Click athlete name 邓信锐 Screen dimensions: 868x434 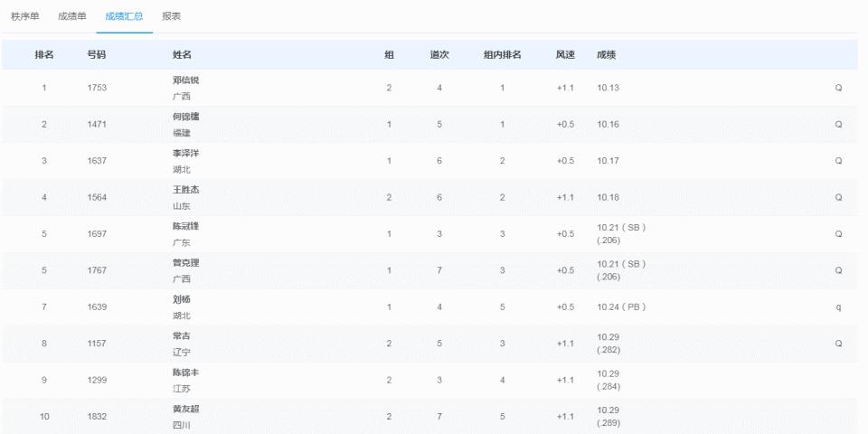point(185,80)
